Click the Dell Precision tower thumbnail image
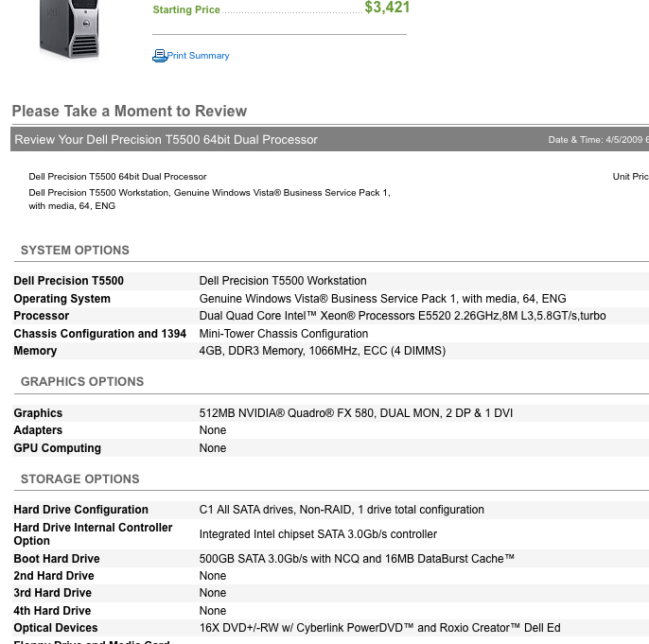The height and width of the screenshot is (644, 649). [x=69, y=29]
